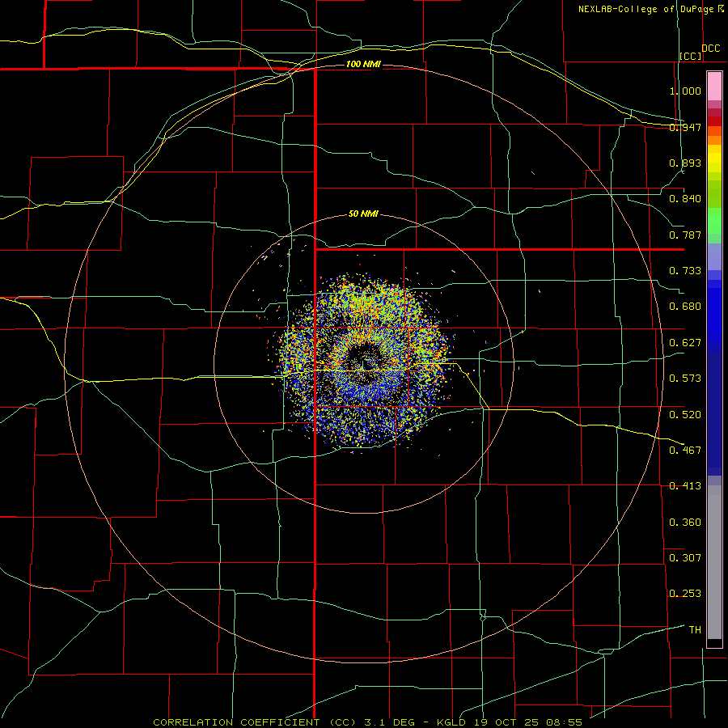Image resolution: width=728 pixels, height=728 pixels.
Task: Select the 0.307 legend value
Action: click(685, 558)
